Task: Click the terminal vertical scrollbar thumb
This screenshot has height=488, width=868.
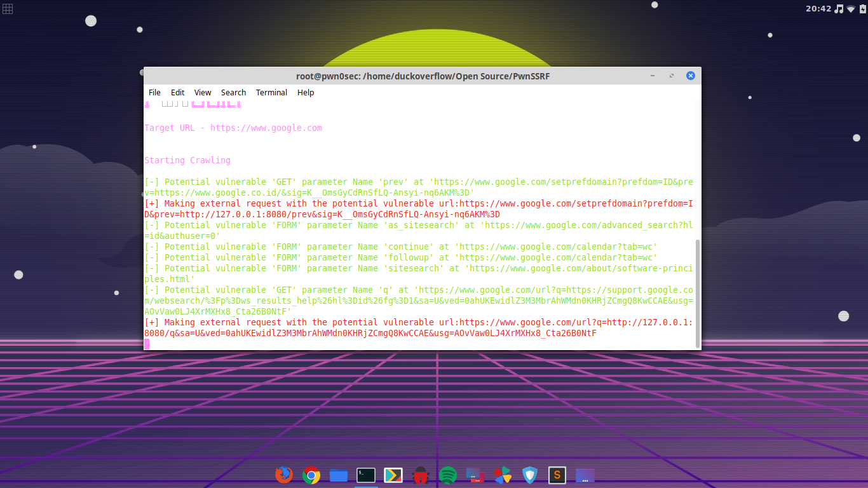Action: (698, 294)
